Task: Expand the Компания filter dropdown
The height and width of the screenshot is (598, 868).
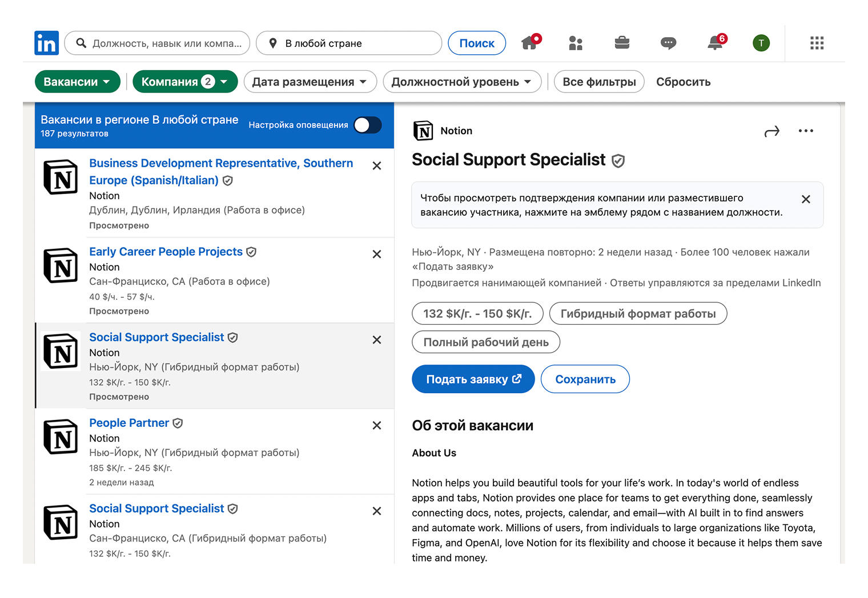Action: (x=184, y=82)
